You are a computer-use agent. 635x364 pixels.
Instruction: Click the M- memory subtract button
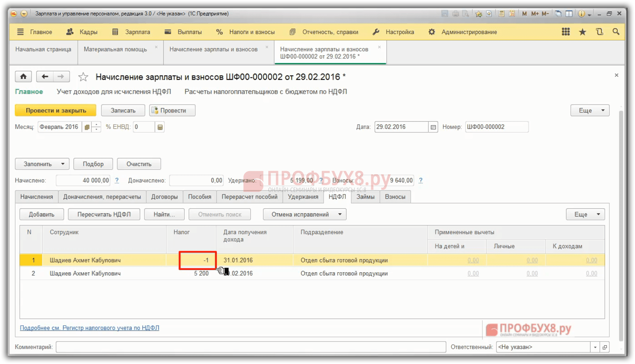[545, 14]
